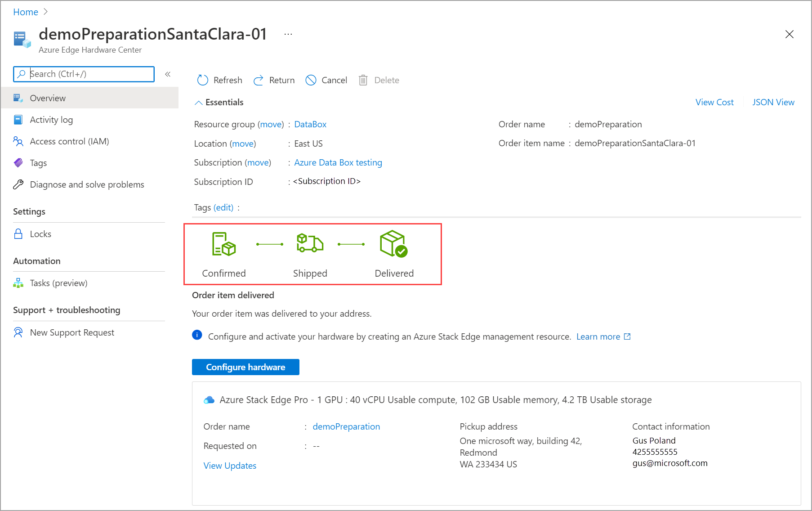Click the Delete trash can icon
The image size is (812, 511).
(x=363, y=80)
